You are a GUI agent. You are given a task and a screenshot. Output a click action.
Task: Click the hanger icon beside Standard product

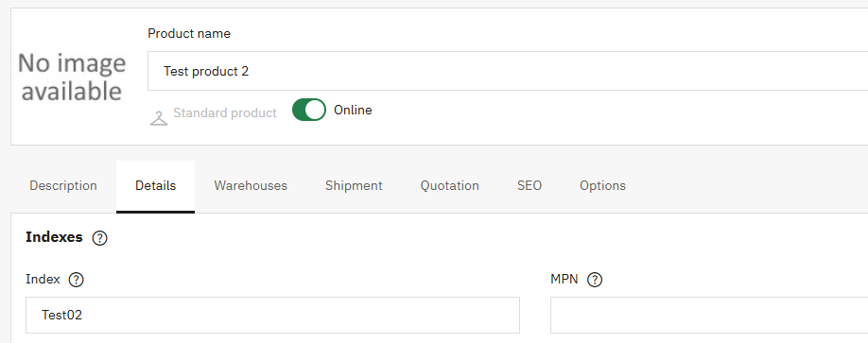(159, 118)
